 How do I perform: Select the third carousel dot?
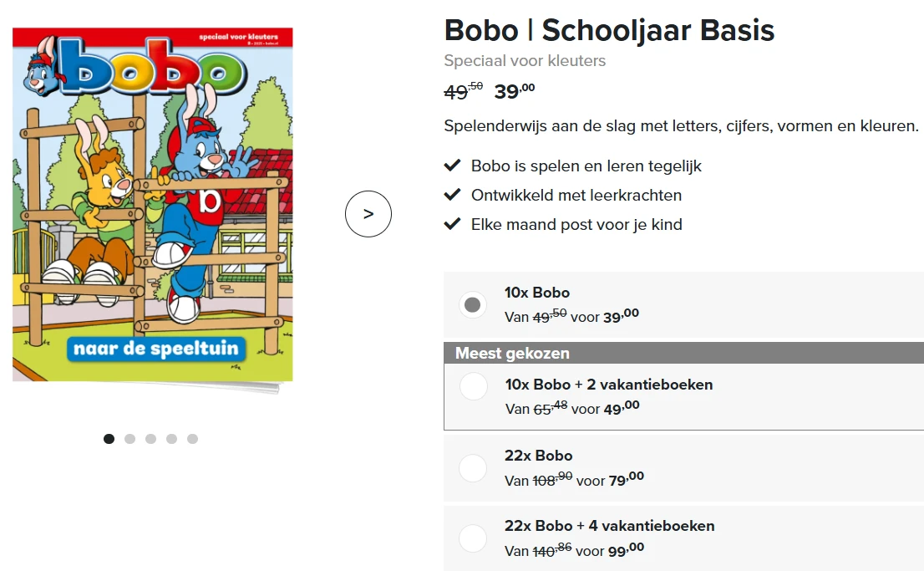150,438
